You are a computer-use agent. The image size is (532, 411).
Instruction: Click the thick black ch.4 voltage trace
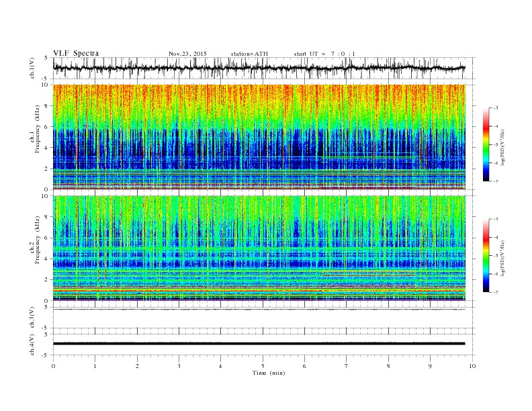[x=259, y=344]
